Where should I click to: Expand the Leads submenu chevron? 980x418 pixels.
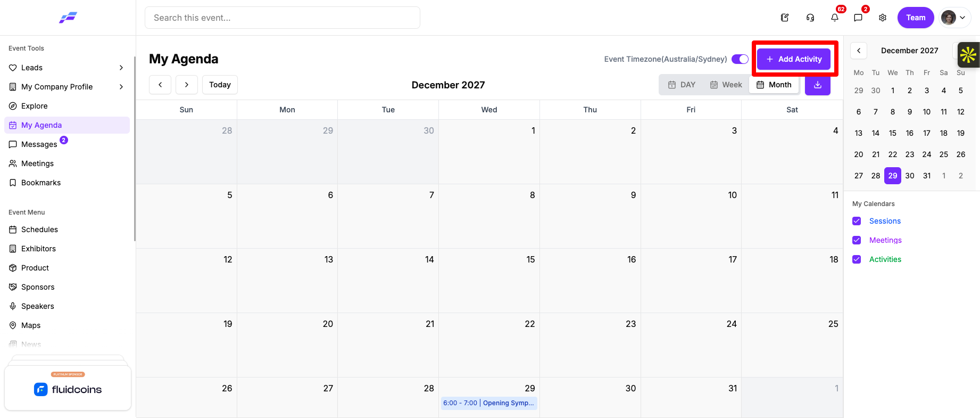(x=121, y=68)
